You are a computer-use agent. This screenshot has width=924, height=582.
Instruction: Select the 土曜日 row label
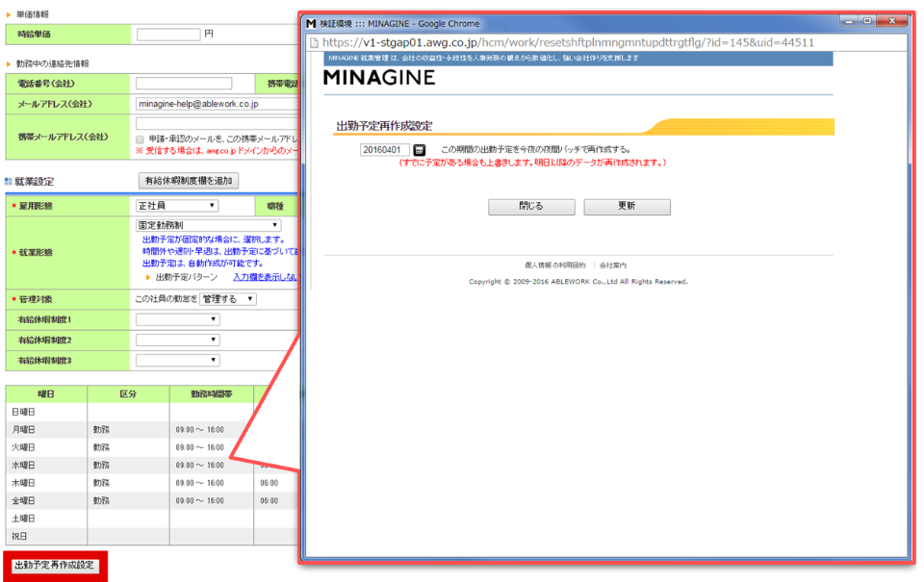(x=23, y=519)
